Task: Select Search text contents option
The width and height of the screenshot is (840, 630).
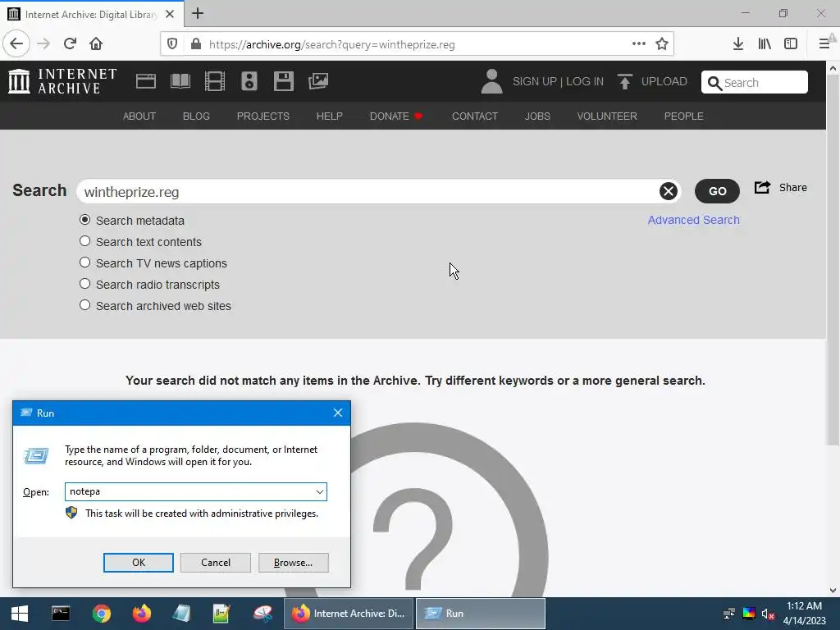Action: coord(84,241)
